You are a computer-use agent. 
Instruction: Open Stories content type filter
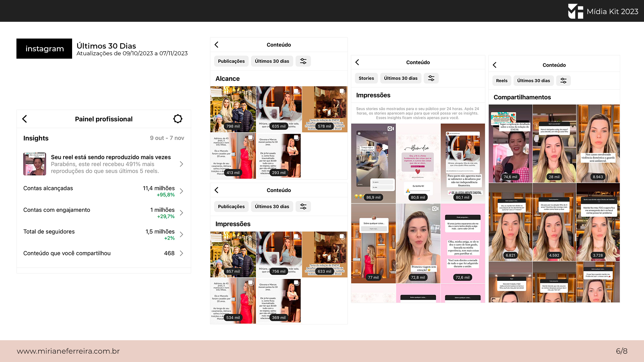[x=366, y=78]
